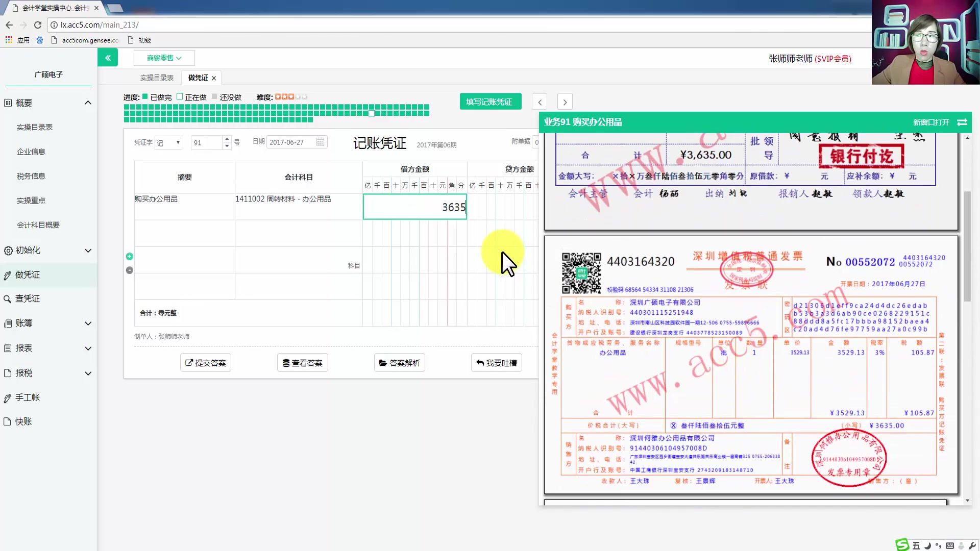Go to previous task arrow

[x=540, y=102]
